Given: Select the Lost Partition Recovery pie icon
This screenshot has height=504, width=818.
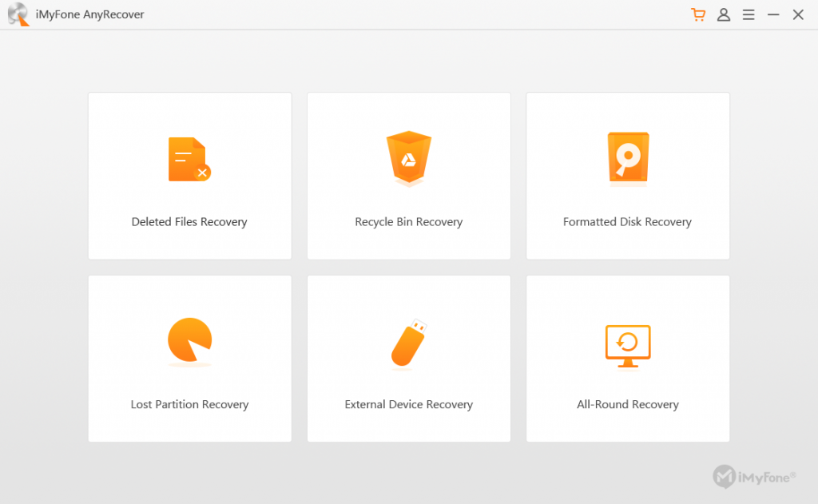Looking at the screenshot, I should [x=189, y=340].
